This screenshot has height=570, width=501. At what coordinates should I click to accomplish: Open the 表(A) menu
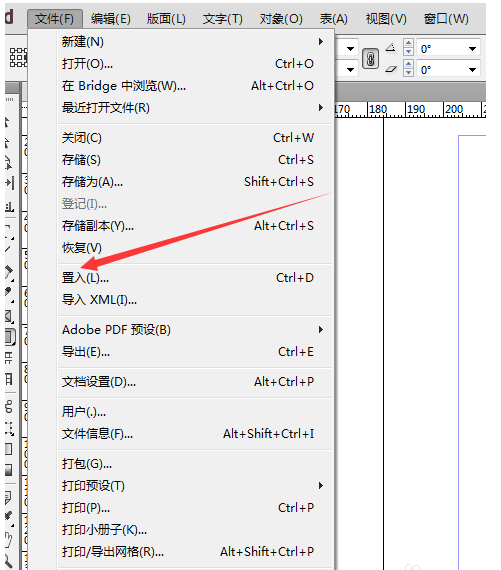(x=333, y=19)
